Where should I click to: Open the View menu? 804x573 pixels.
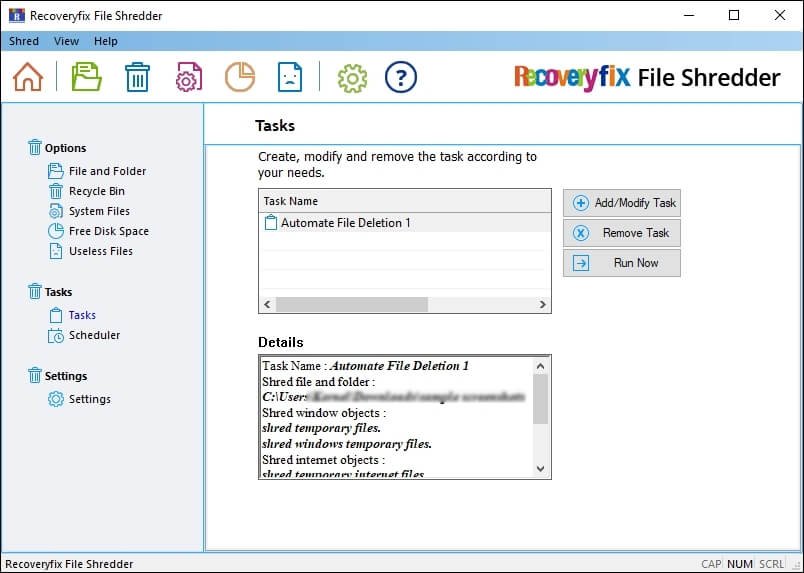coord(66,41)
